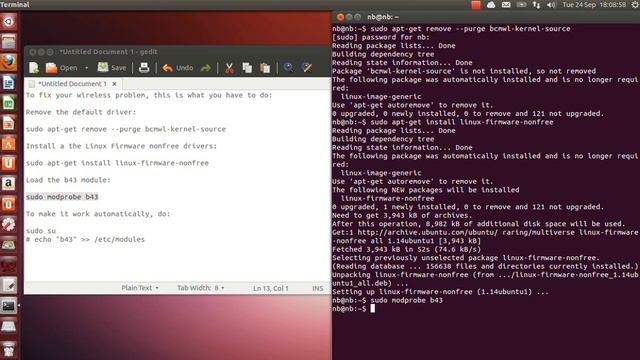Click gedit line 'sudo apt-get install linux-firmware-nonfree'
Screen dimensions: 640x360
[117, 163]
